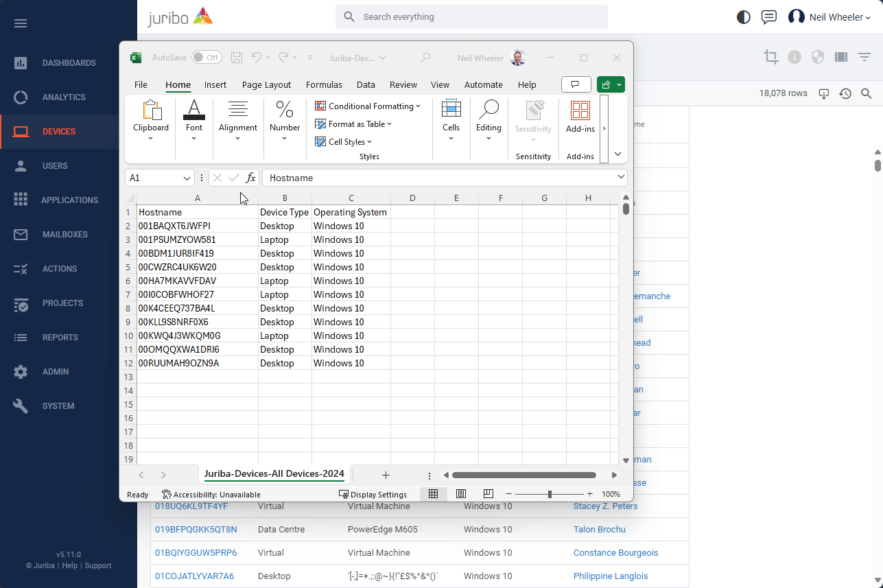Switch to Page Layout tab
This screenshot has width=883, height=588.
click(267, 85)
